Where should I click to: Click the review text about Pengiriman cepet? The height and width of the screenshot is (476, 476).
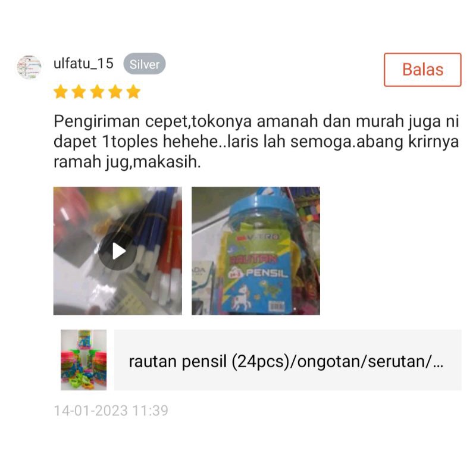[x=256, y=141]
